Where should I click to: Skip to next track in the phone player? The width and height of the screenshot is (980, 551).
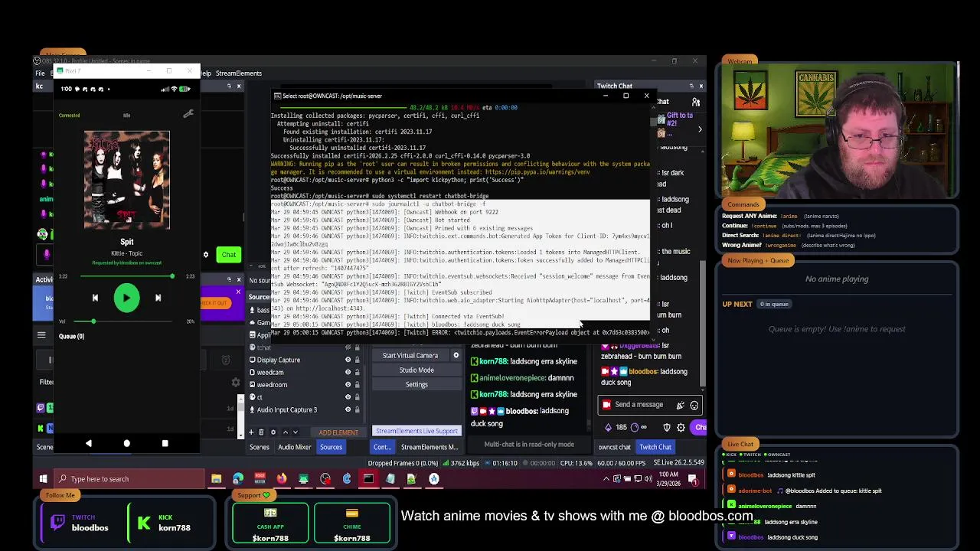(158, 298)
